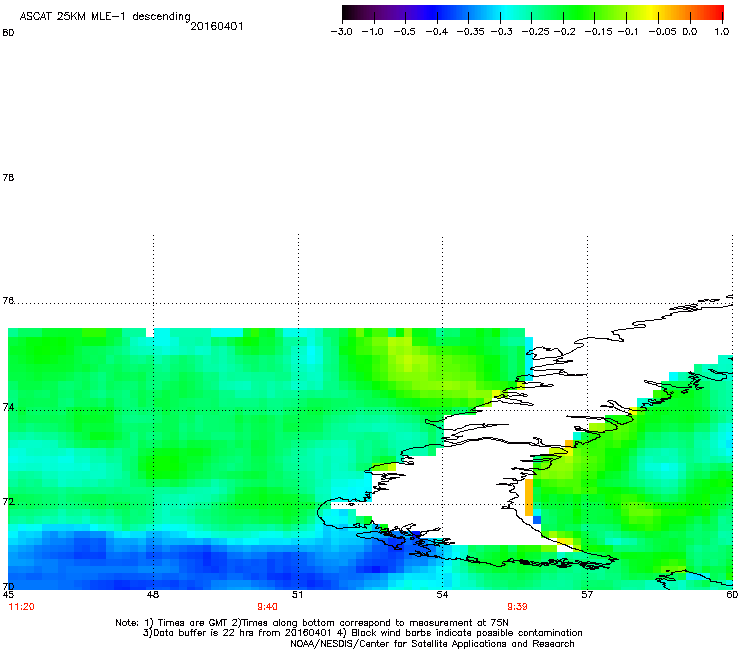Screen dimensions: 740x650
Task: Click the NOAA/NESDIS credit line
Action: (x=432, y=644)
